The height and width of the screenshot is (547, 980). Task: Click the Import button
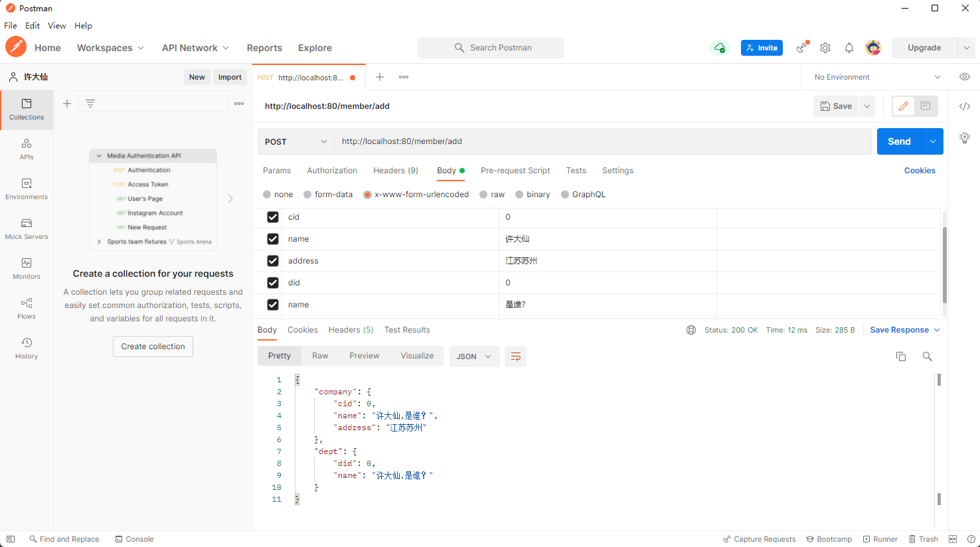[230, 77]
